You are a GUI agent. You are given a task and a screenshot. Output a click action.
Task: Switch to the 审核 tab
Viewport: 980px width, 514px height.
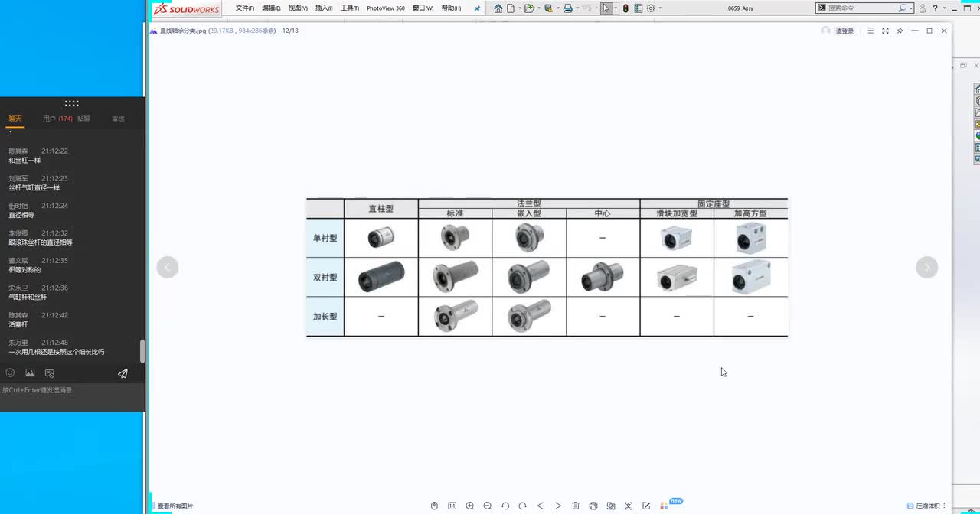click(x=118, y=119)
